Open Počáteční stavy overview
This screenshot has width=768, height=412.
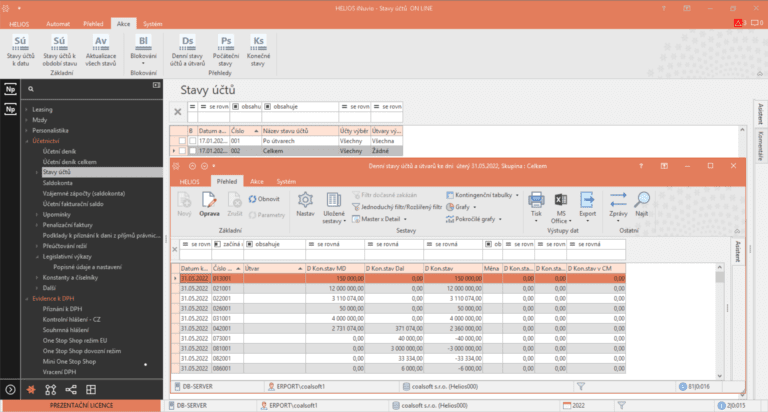click(x=225, y=51)
